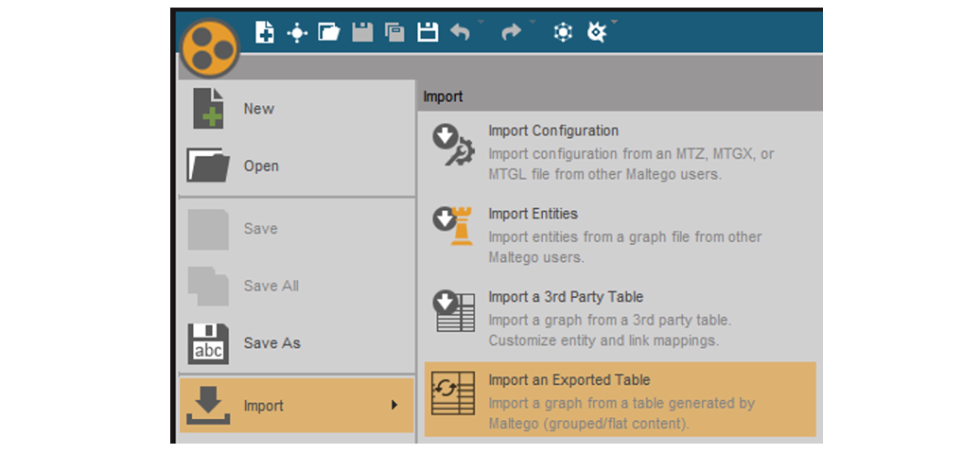
Task: Click the undo arrow in toolbar
Action: tap(460, 32)
